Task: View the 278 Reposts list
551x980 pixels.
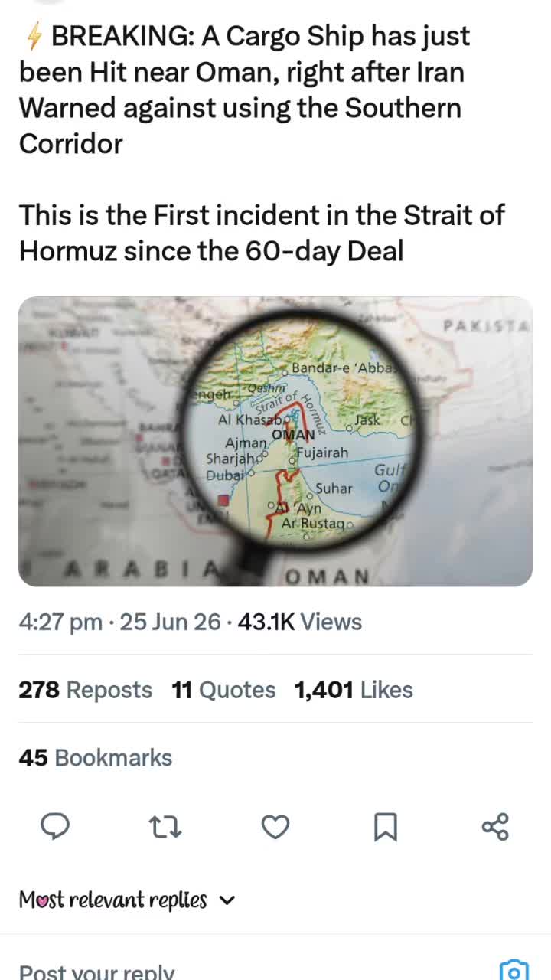Action: [x=86, y=690]
